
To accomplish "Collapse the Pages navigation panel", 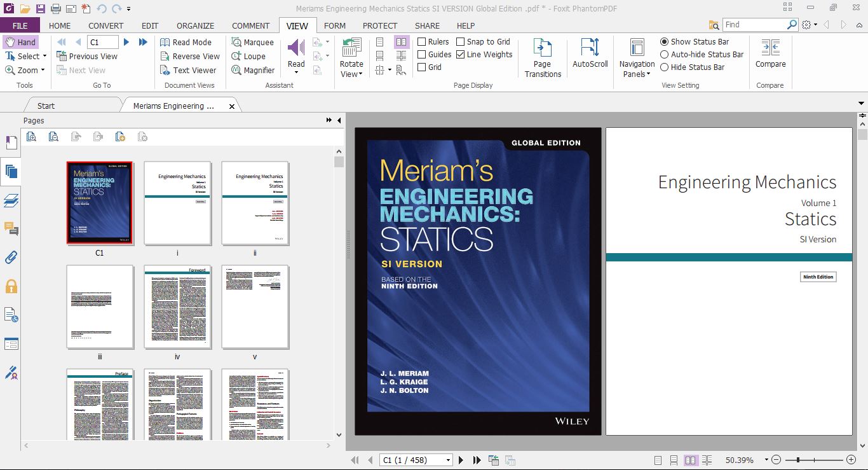I will tap(339, 120).
